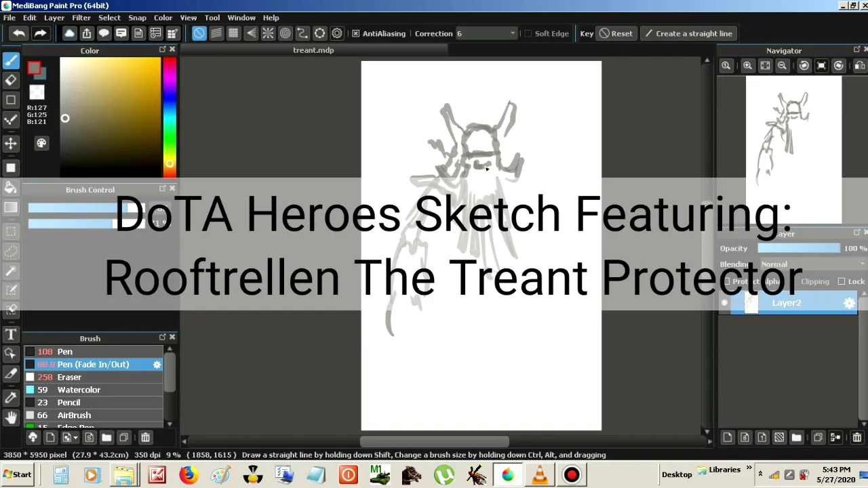Select the Pencil brush

pyautogui.click(x=93, y=403)
